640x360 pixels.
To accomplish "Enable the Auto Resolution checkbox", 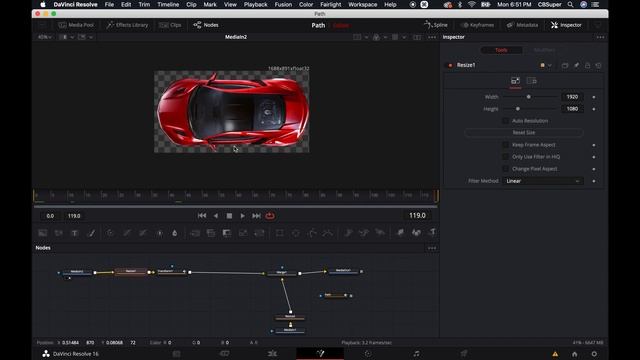I will click(x=505, y=121).
